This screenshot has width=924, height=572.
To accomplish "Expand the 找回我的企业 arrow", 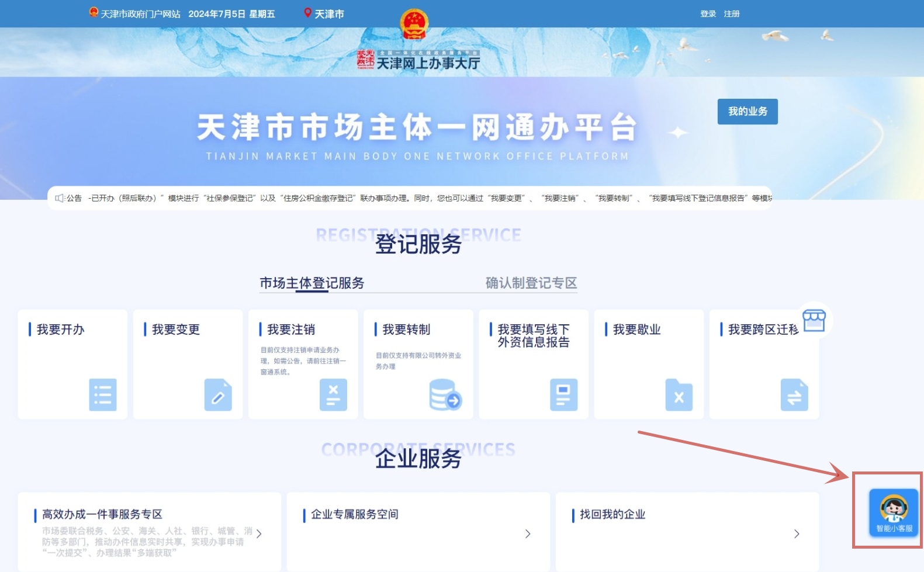I will point(797,533).
